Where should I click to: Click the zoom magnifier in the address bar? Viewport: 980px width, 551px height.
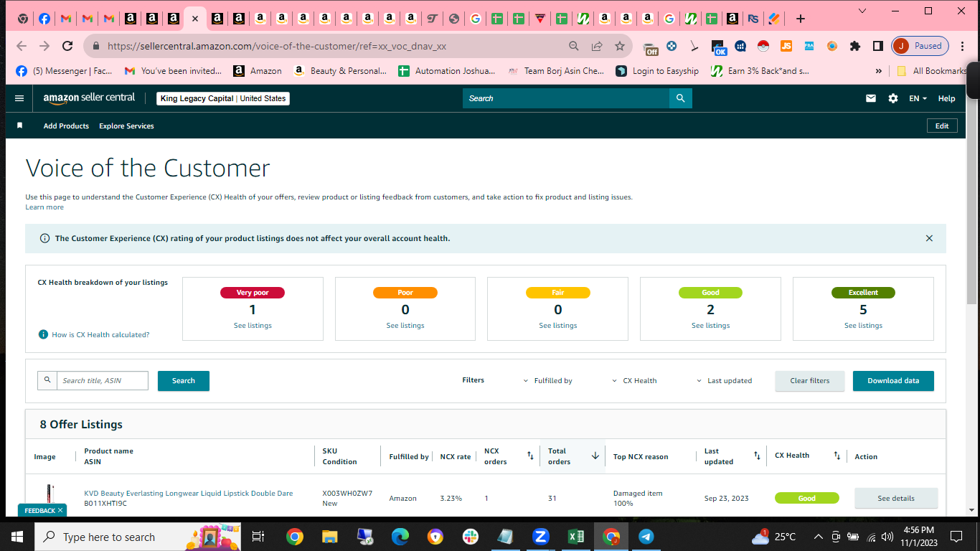[574, 46]
